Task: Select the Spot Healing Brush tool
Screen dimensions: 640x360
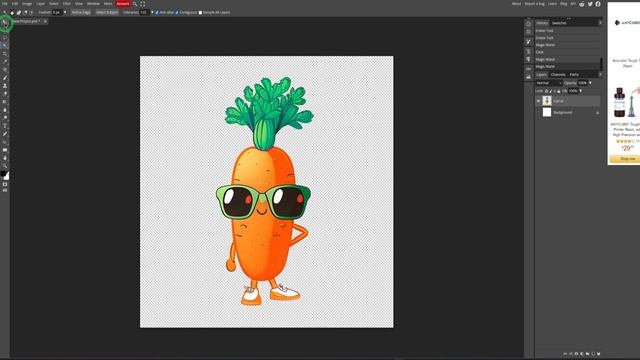Action: coord(5,70)
